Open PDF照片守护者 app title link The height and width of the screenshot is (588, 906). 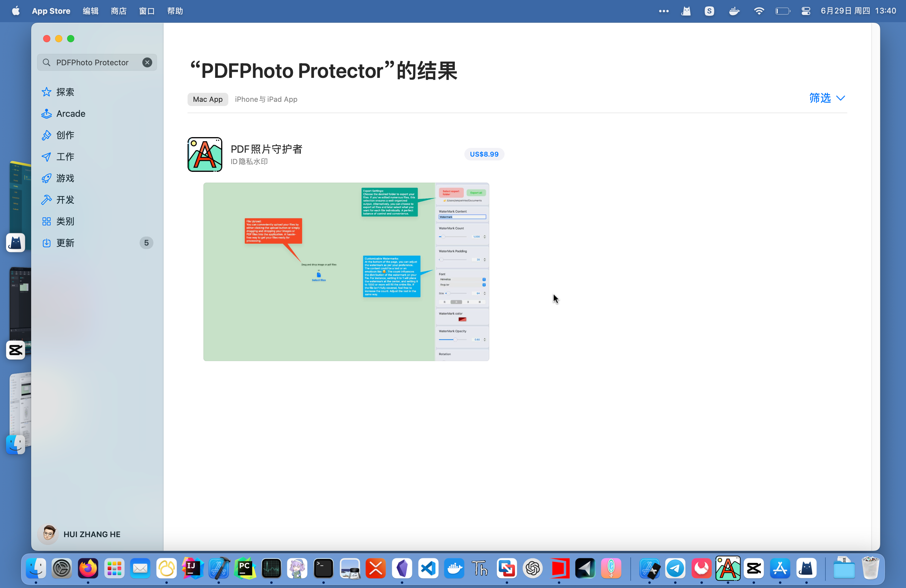(x=266, y=149)
